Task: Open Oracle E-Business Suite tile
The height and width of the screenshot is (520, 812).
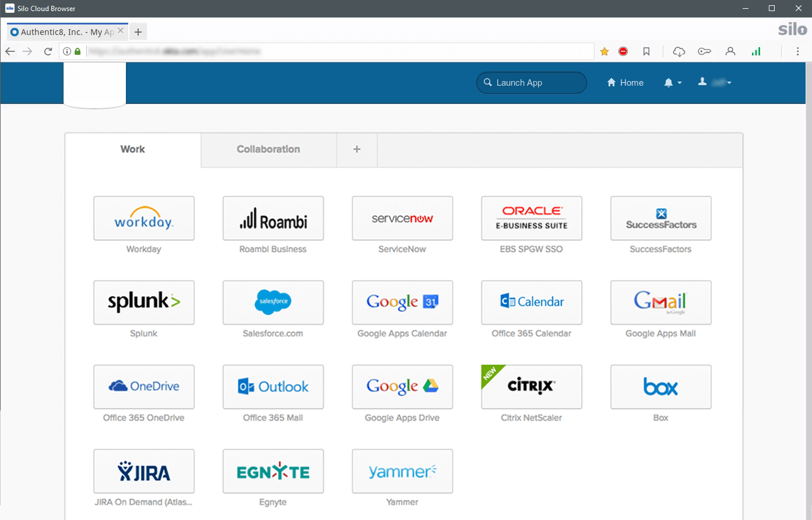Action: pyautogui.click(x=532, y=219)
